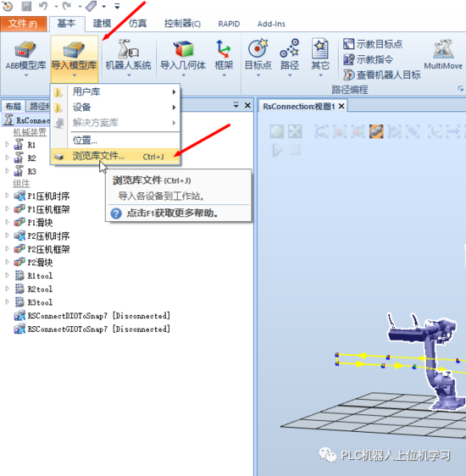Select the RsConnec station root node
The height and width of the screenshot is (476, 466).
26,120
